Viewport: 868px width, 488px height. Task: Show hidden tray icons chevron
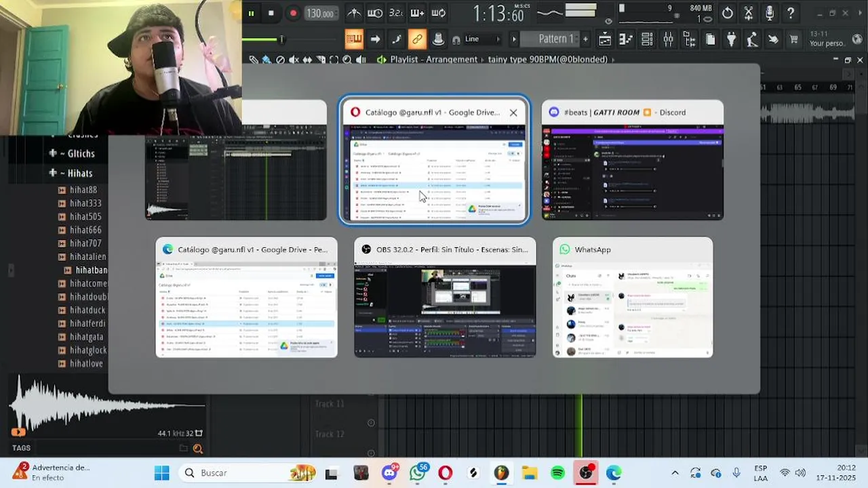click(675, 473)
